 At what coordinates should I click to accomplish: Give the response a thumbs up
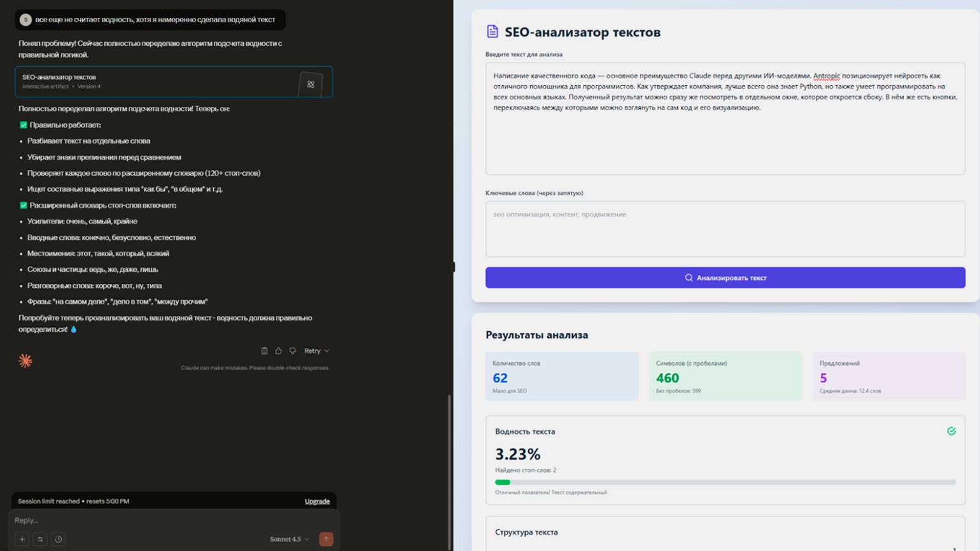[278, 351]
